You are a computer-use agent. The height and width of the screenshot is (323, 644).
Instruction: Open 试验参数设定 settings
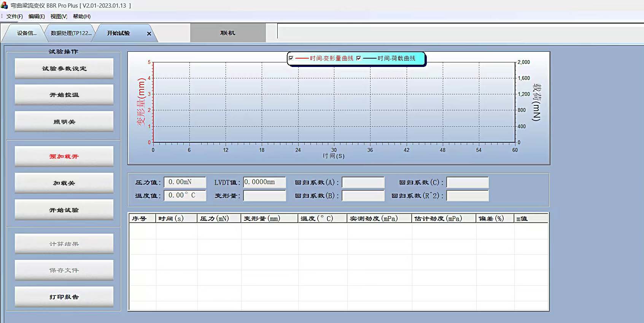pos(64,68)
